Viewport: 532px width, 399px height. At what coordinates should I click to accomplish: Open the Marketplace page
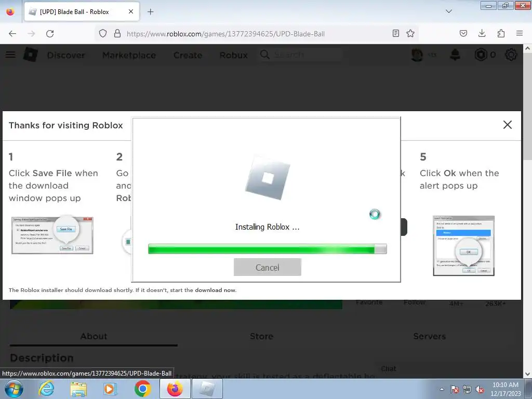129,55
